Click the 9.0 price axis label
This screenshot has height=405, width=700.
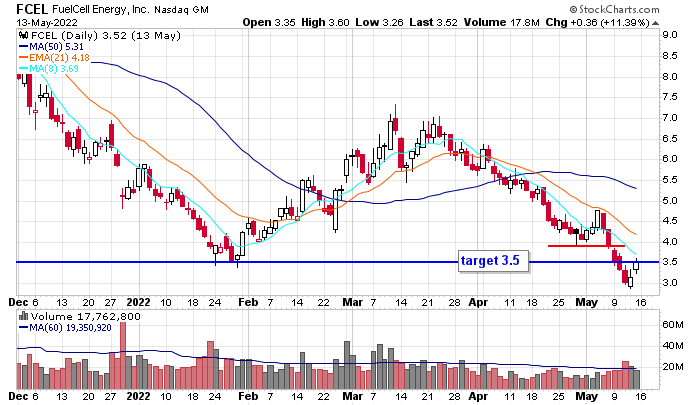tap(670, 35)
